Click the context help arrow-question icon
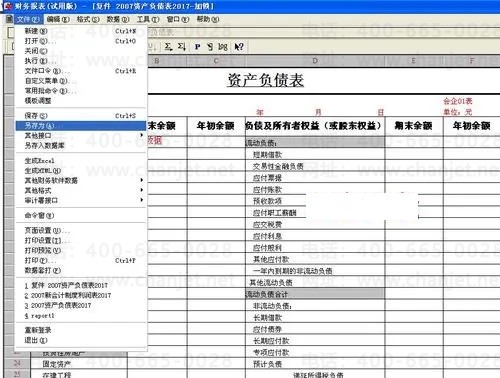This screenshot has width=500, height=378. [x=239, y=47]
